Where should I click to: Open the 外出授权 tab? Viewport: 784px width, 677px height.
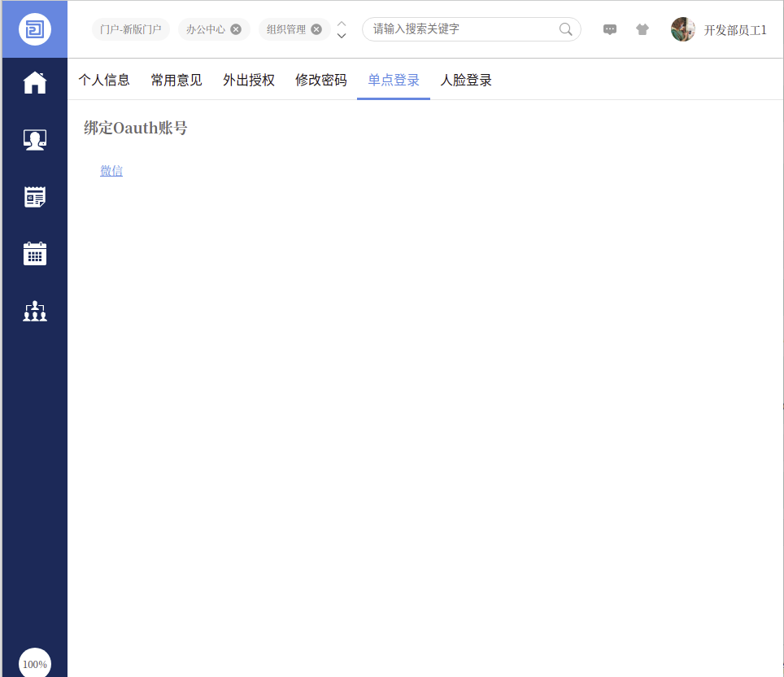point(249,80)
